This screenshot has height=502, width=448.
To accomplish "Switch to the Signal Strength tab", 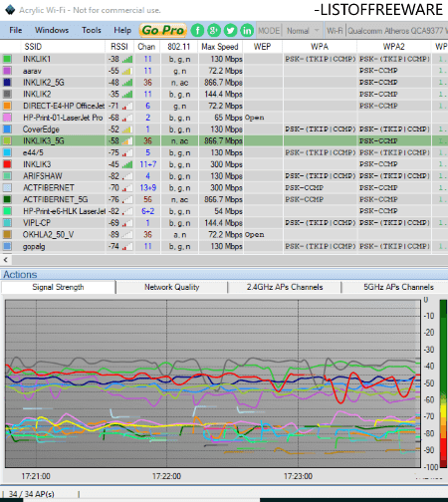I will [58, 287].
